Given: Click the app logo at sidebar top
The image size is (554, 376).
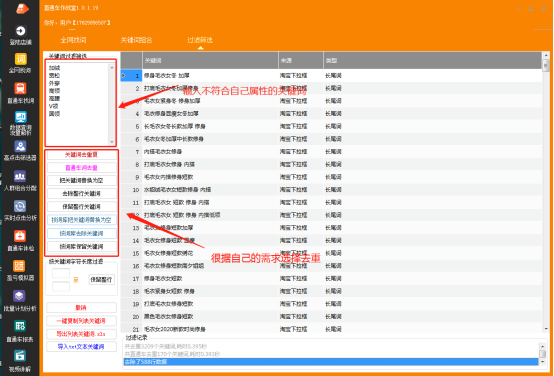Looking at the screenshot, I should [x=22, y=8].
